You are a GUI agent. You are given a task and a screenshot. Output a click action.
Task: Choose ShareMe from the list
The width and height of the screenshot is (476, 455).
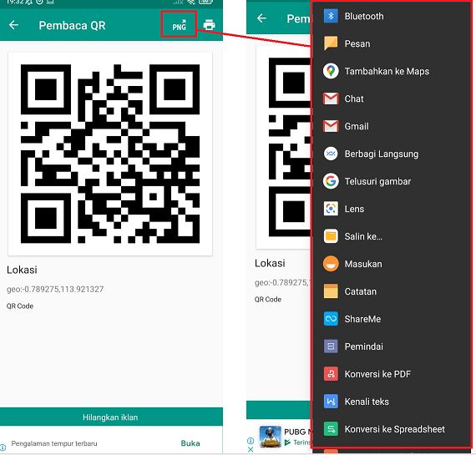(x=362, y=319)
